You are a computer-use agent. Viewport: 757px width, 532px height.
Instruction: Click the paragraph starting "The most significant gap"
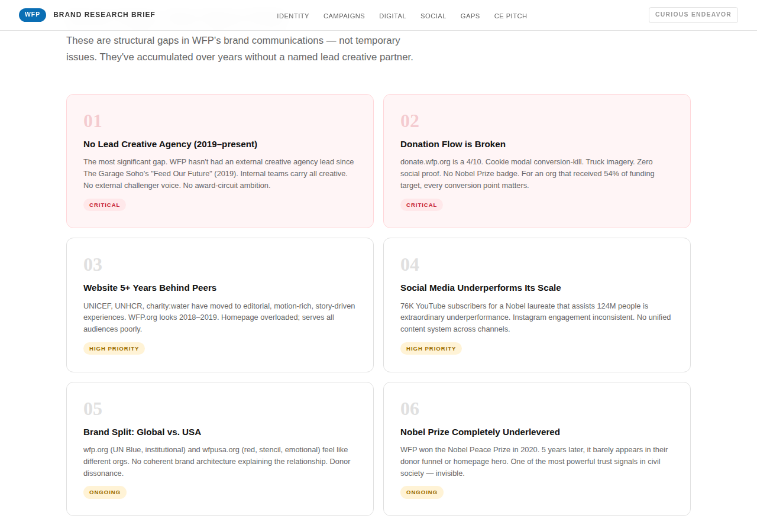[x=219, y=174]
